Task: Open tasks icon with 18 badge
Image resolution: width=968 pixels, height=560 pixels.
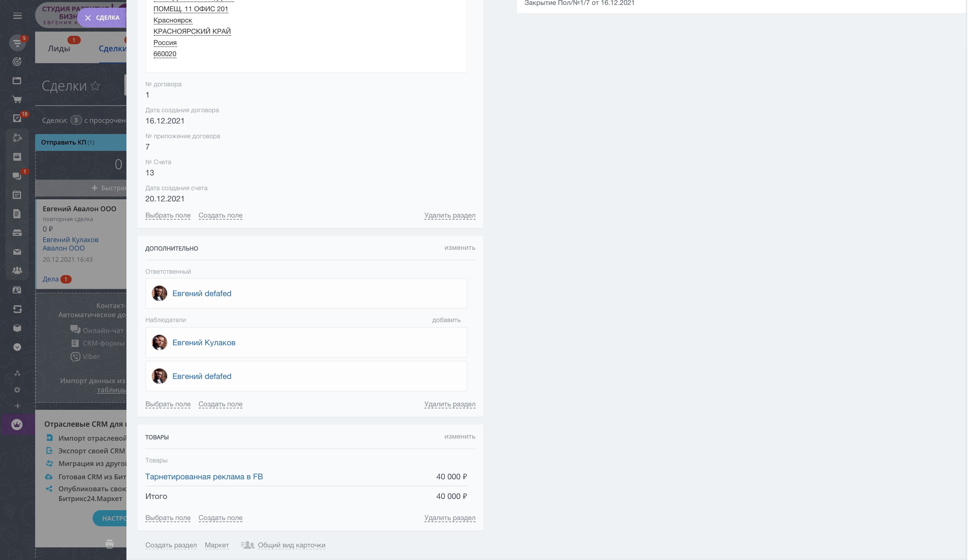Action: point(17,119)
